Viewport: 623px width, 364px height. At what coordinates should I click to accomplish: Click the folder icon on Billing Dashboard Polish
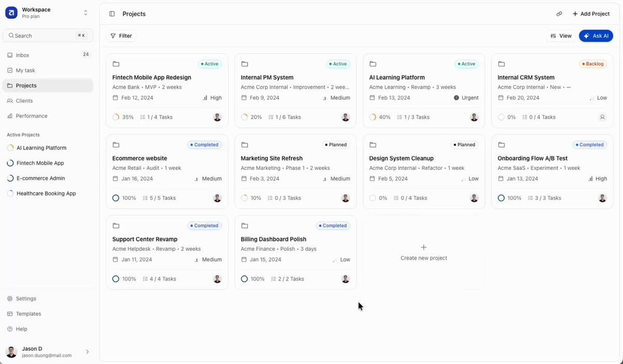click(245, 226)
